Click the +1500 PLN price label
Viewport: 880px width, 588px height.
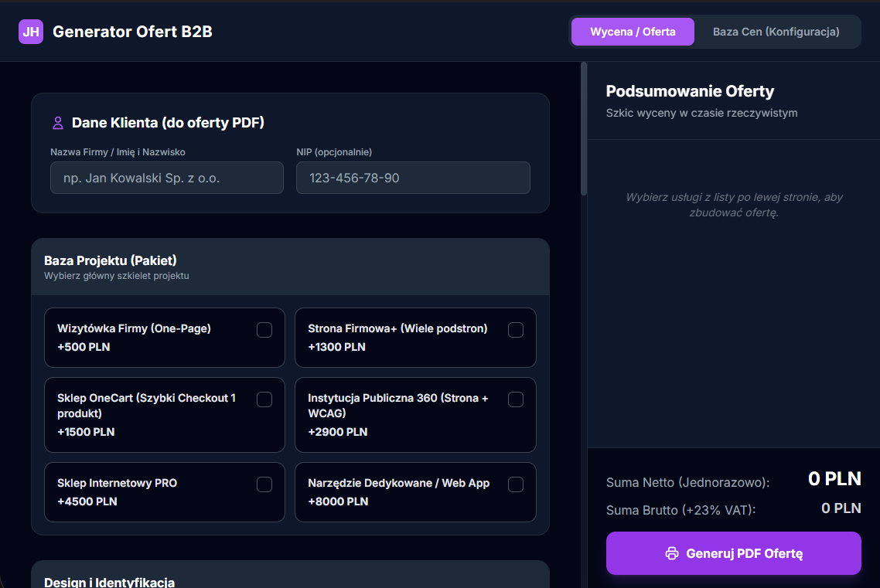(x=86, y=432)
